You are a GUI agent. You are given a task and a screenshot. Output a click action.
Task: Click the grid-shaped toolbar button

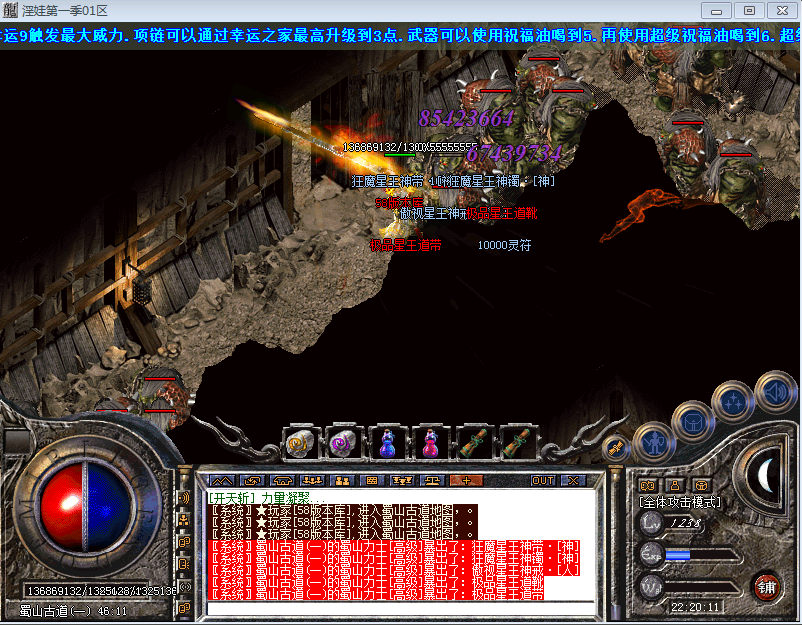(x=372, y=481)
